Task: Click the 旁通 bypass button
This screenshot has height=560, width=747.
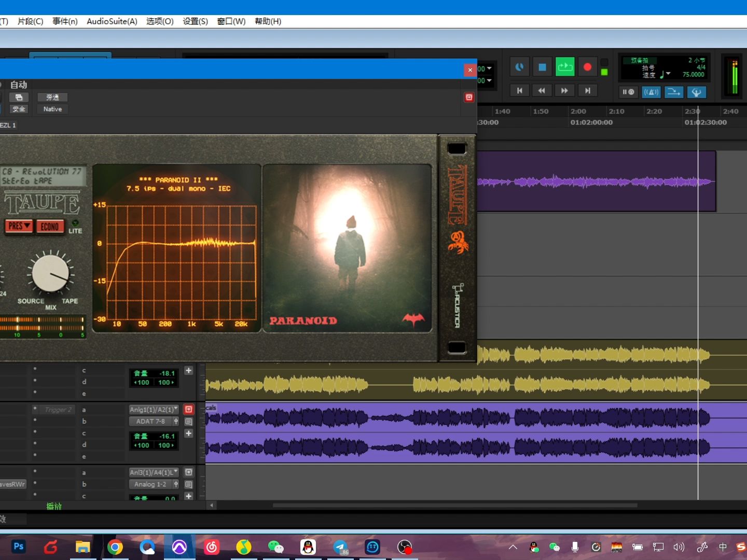Action: (x=52, y=97)
